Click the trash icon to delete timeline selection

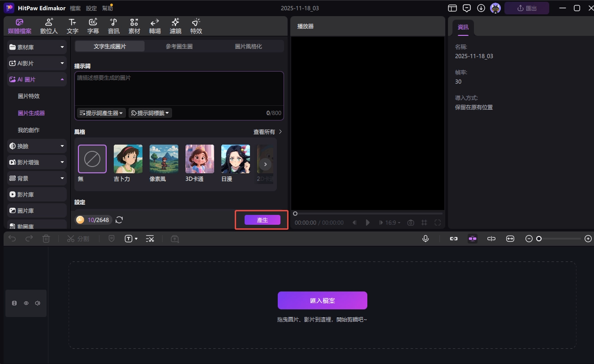[x=46, y=238]
